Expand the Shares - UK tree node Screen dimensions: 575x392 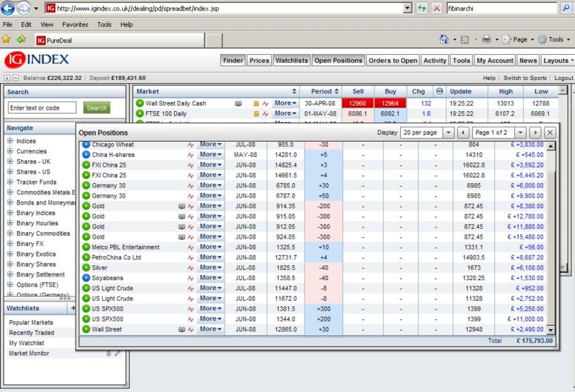[10, 161]
